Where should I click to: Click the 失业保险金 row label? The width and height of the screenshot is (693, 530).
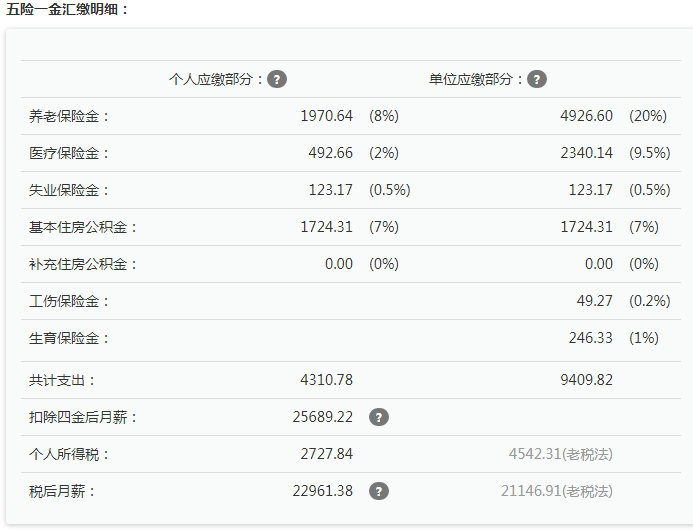[x=69, y=190]
